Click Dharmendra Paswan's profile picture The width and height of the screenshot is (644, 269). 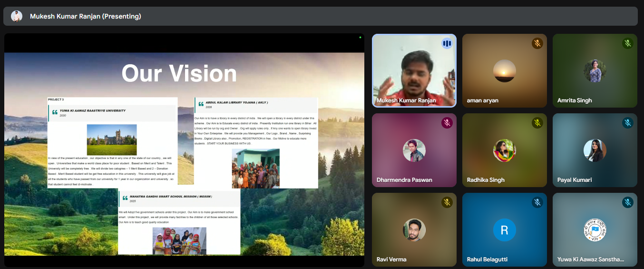point(414,150)
